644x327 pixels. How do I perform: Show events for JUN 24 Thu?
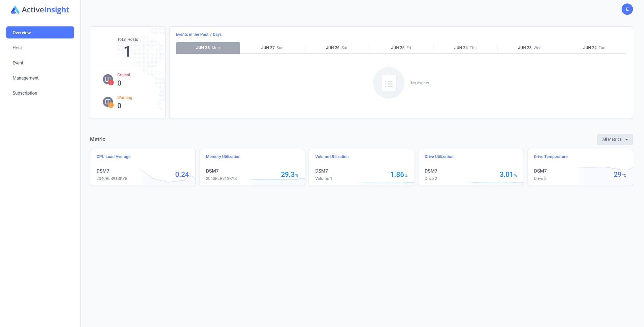click(465, 48)
